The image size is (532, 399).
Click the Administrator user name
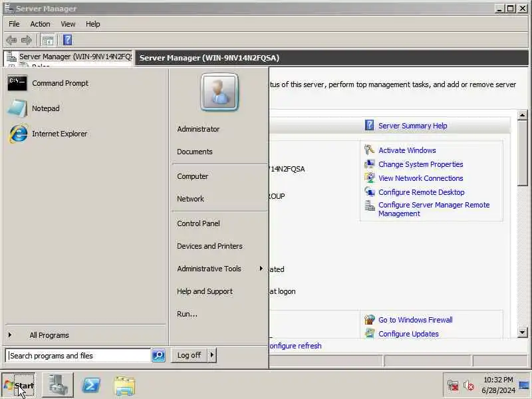point(198,129)
